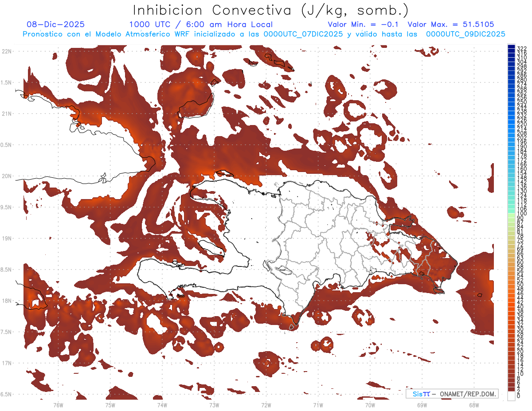Click the '75W' longitude label
Image resolution: width=532 pixels, height=411 pixels.
coord(110,405)
